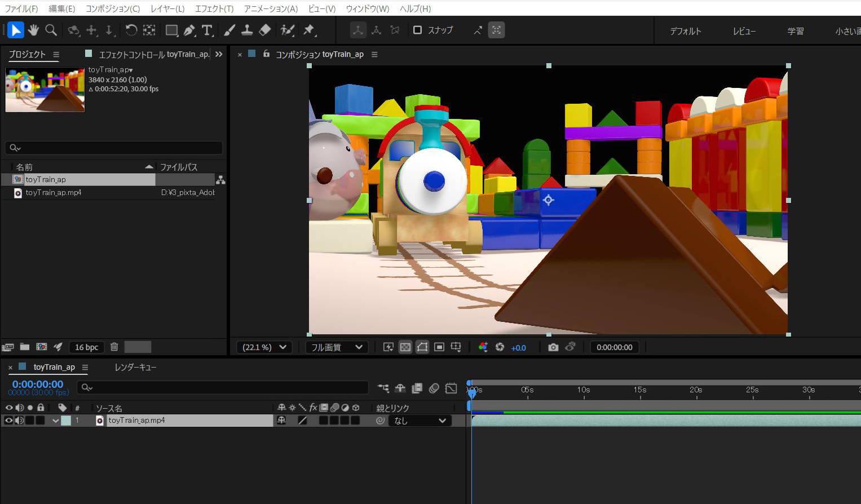Click the 16 bpc color depth button

coord(86,347)
